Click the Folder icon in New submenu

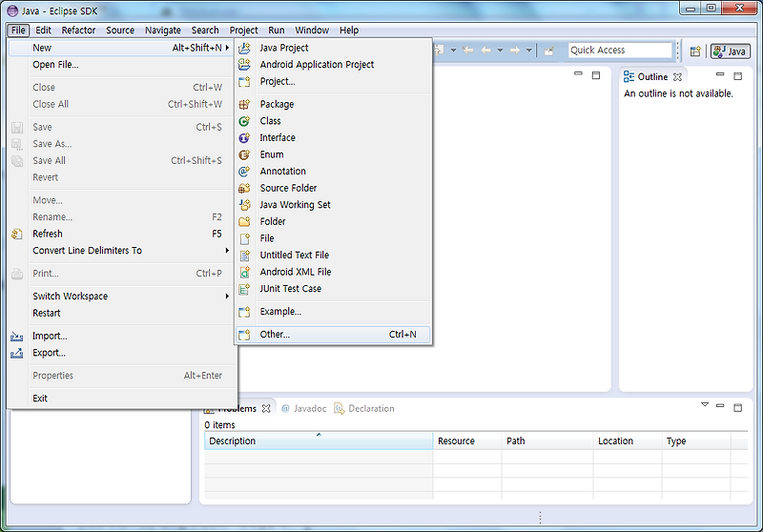(x=244, y=222)
